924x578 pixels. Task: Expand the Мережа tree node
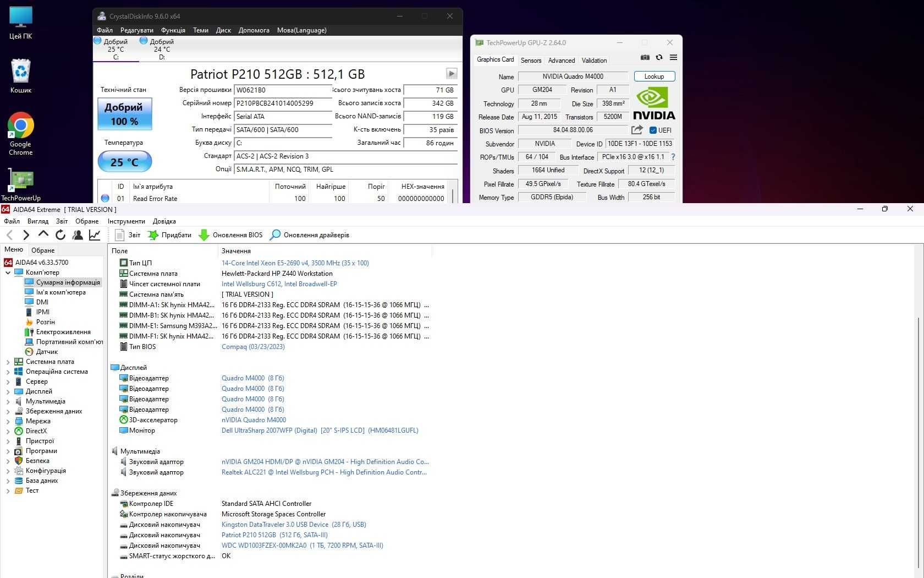coord(8,421)
